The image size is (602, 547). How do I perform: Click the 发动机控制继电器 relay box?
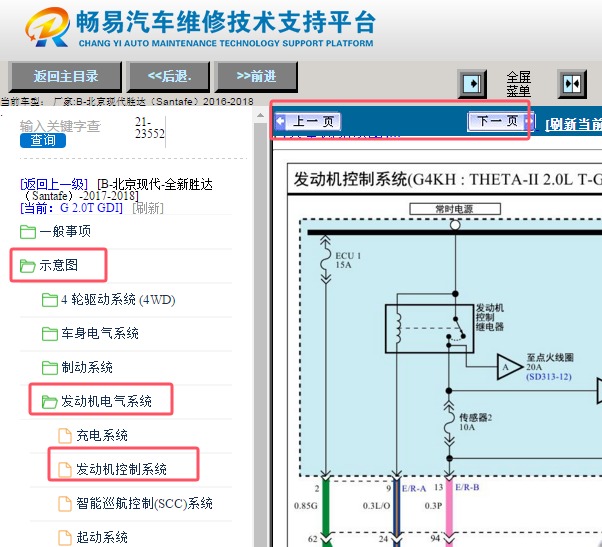tap(429, 329)
